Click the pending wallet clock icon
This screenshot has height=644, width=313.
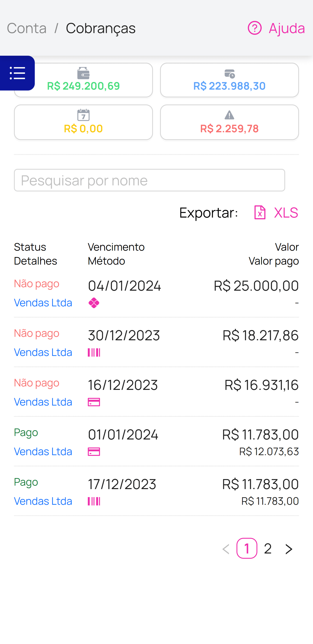tap(229, 74)
